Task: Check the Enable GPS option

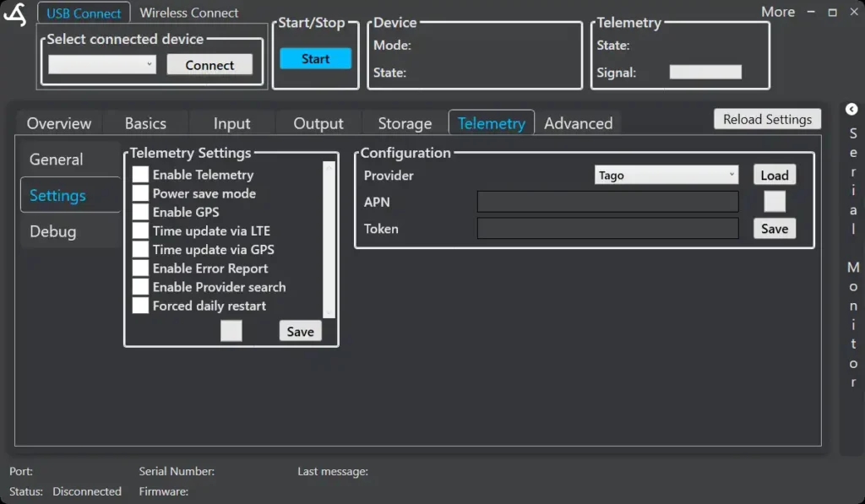Action: click(140, 212)
